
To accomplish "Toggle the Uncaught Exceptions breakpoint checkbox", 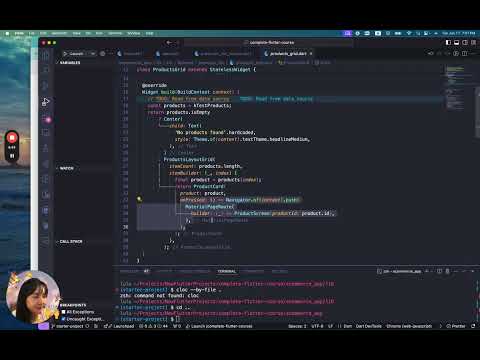I will 64,319.
